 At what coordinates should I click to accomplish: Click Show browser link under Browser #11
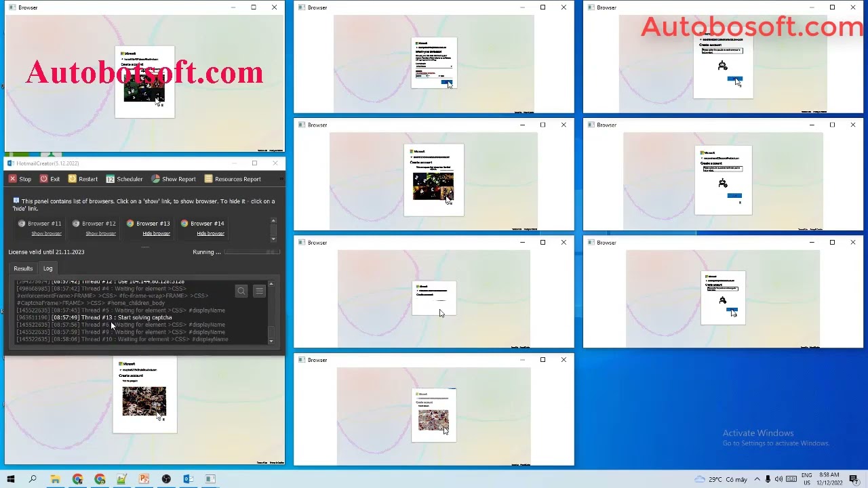click(46, 234)
